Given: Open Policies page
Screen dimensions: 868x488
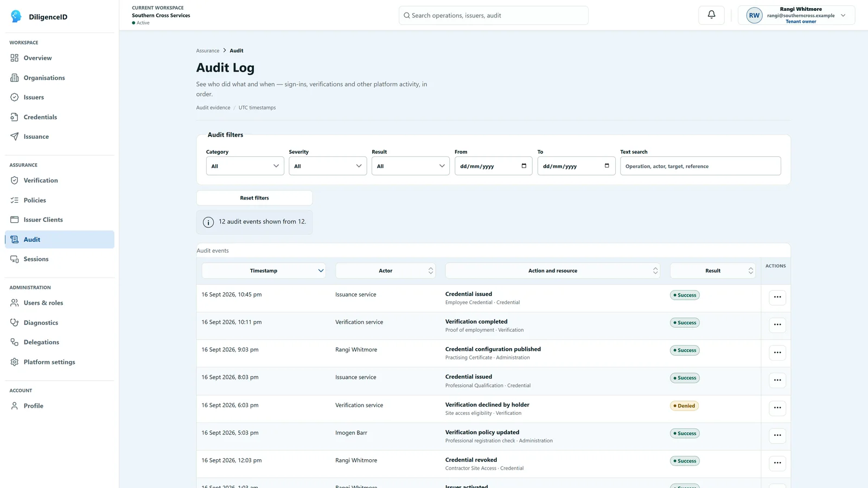Looking at the screenshot, I should [60, 200].
